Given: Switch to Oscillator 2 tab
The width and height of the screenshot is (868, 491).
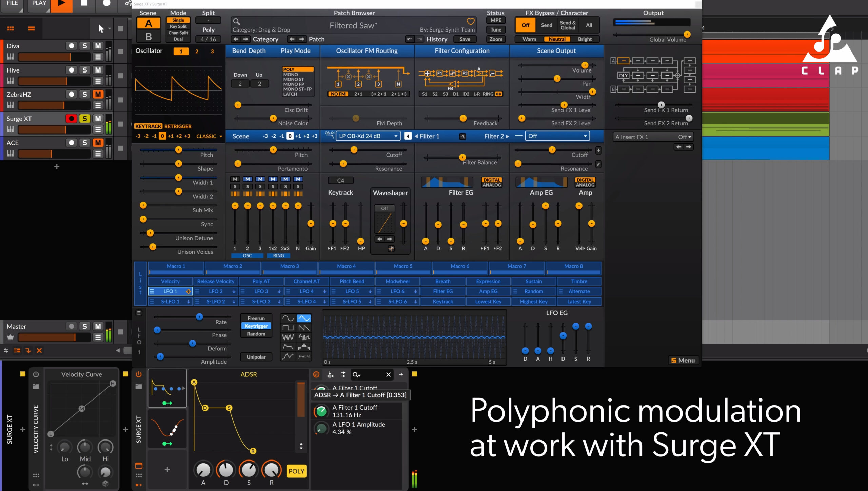Looking at the screenshot, I should (196, 52).
